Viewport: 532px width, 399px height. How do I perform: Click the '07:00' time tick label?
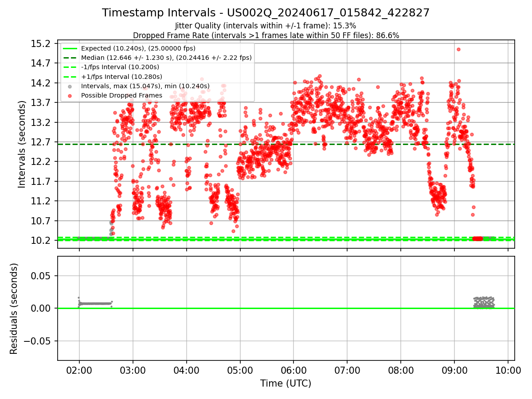tap(347, 370)
